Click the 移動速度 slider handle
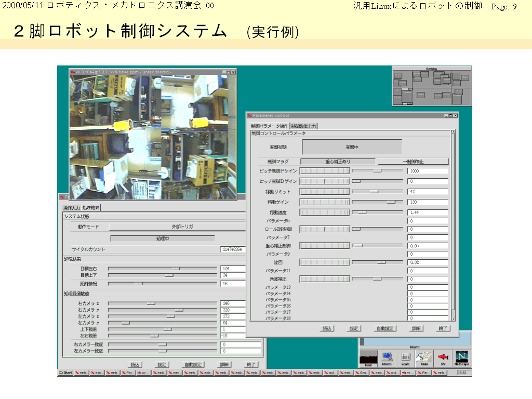This screenshot has width=532, height=399. [362, 212]
